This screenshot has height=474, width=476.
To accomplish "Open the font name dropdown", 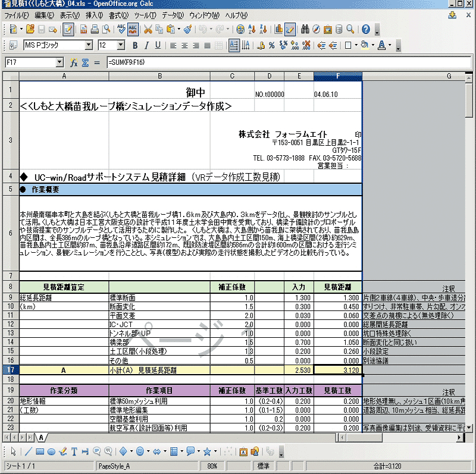I will [89, 45].
